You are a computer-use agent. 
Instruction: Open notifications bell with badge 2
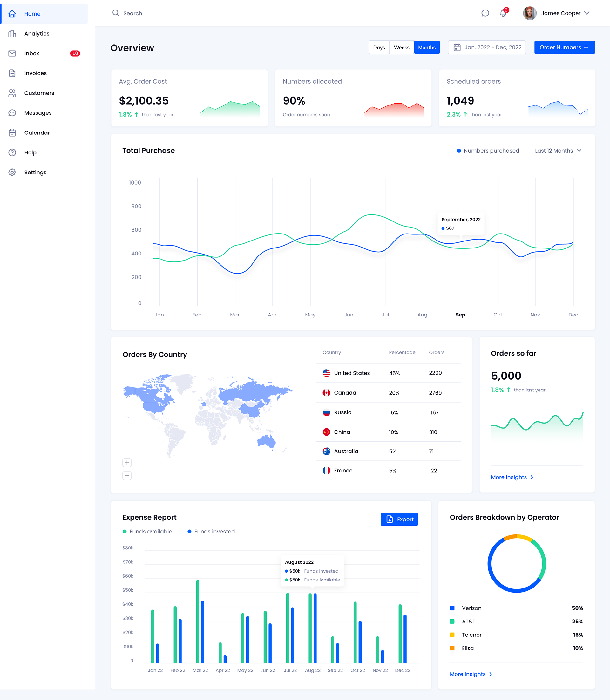tap(504, 13)
